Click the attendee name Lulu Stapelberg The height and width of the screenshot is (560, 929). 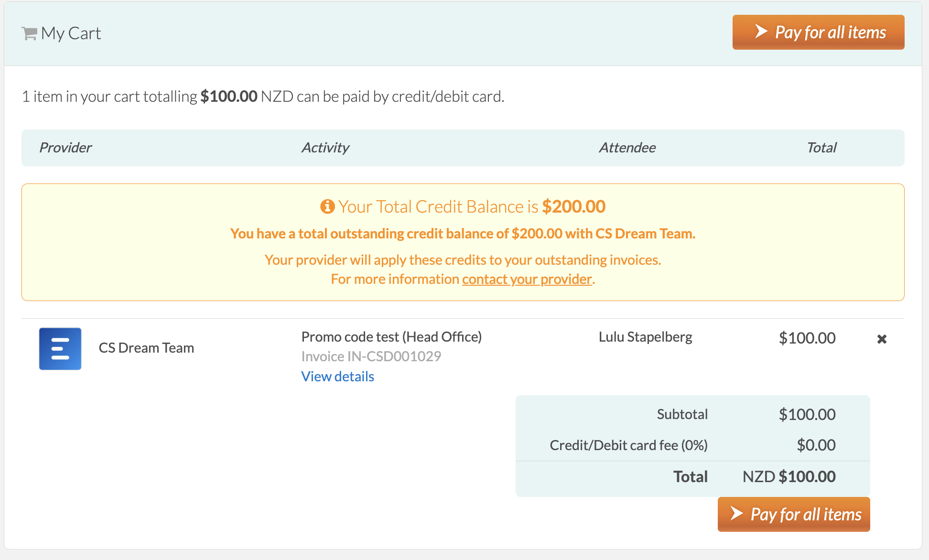(x=645, y=337)
